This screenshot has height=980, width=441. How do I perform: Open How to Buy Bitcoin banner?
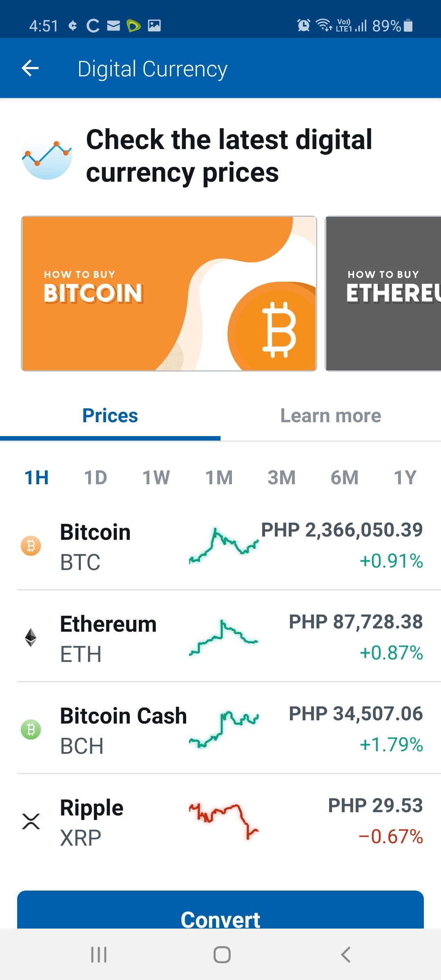[169, 294]
